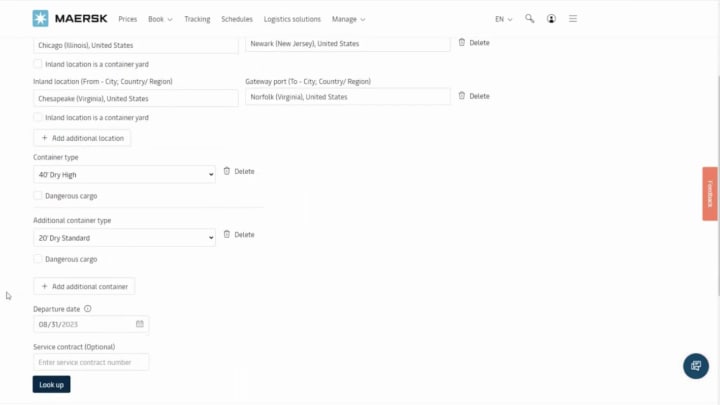Screen dimensions: 720x405
Task: Show departure date info tooltip icon
Action: [x=87, y=309]
